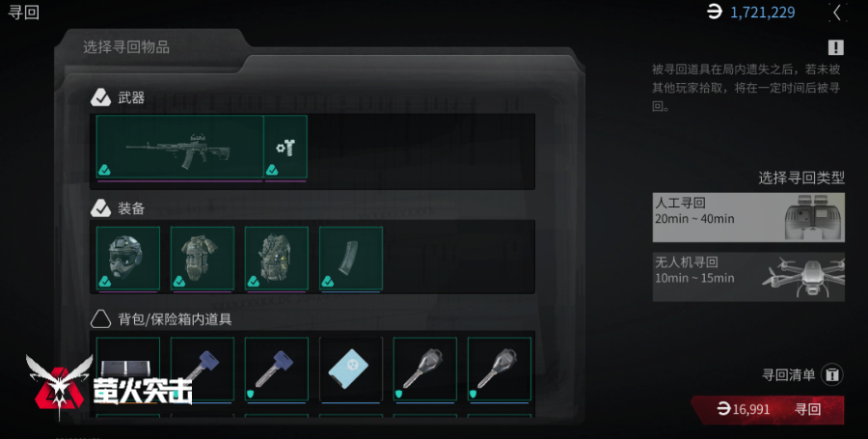Select the first blue-handled key item
868x439 pixels.
(203, 369)
